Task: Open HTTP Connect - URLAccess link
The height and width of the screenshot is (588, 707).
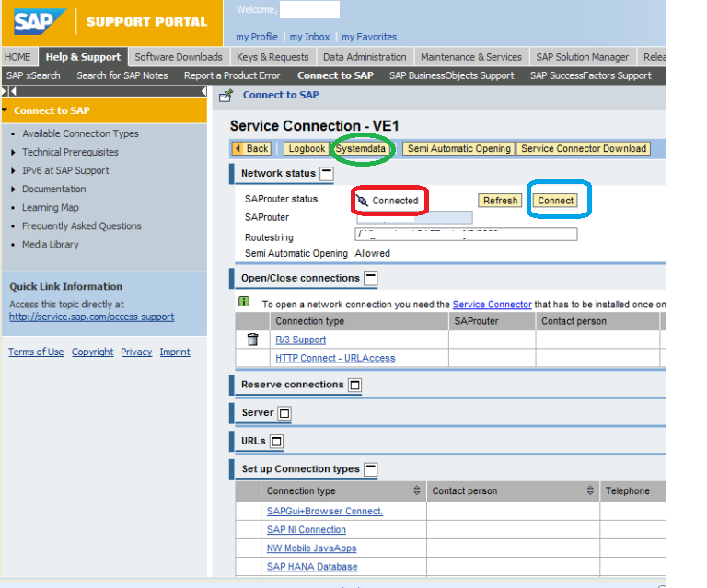Action: [335, 358]
